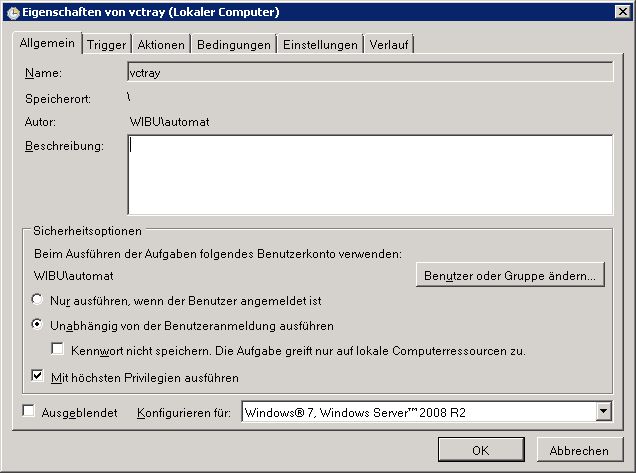Viewport: 636px width, 473px height.
Task: Open the Aktionen tab
Action: pyautogui.click(x=160, y=45)
